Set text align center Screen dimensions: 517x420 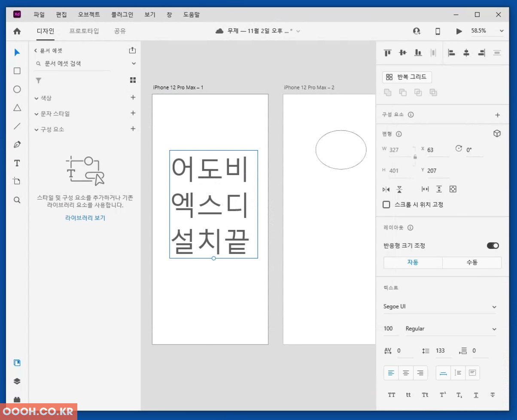click(406, 373)
